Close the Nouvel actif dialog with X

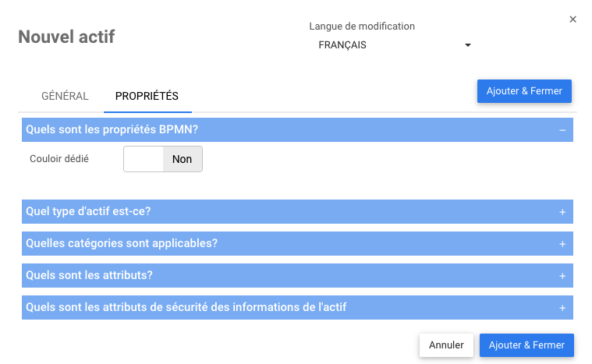tap(573, 19)
